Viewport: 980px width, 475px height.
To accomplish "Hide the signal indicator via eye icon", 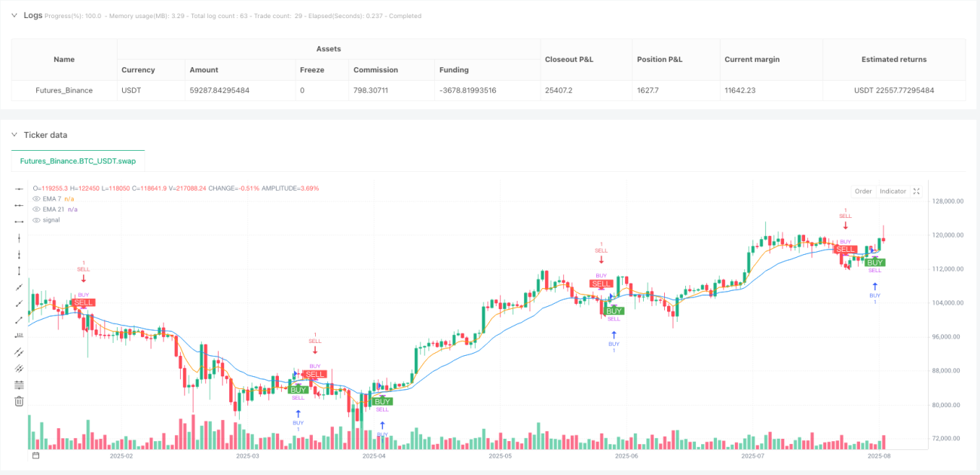I will (x=36, y=219).
